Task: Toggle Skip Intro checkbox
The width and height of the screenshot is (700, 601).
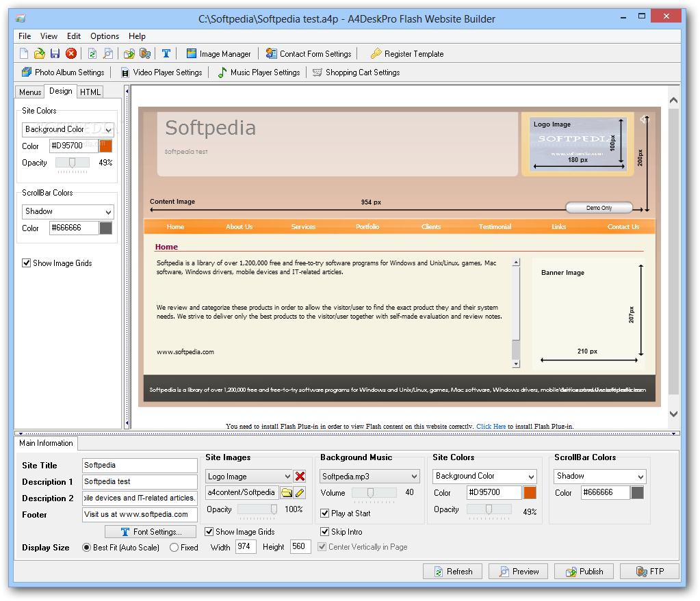Action: pos(324,532)
